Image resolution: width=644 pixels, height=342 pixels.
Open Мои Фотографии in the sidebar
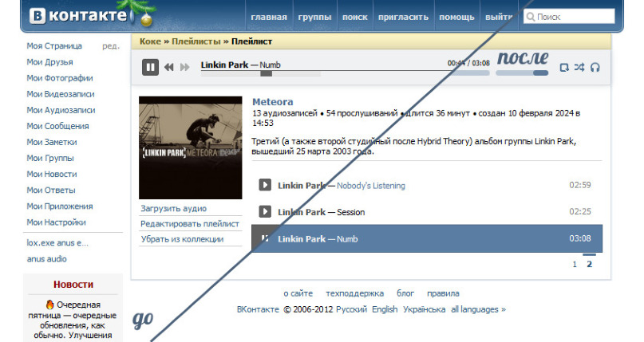(x=60, y=78)
